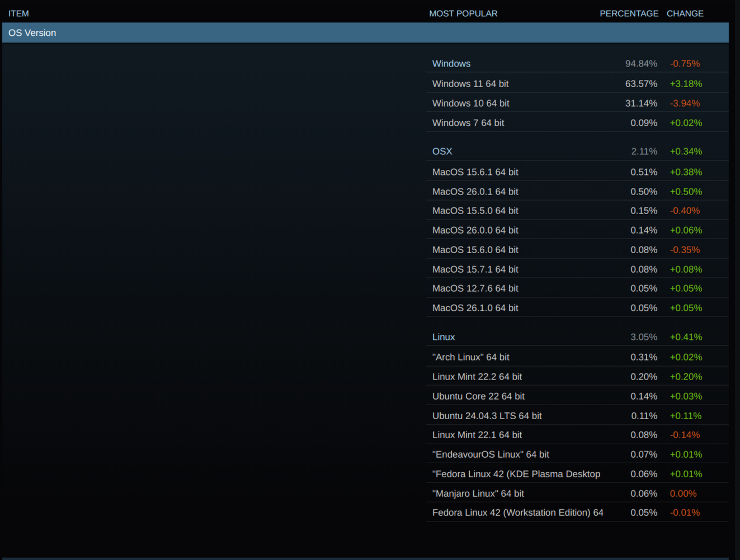The height and width of the screenshot is (560, 740).
Task: Select the "Manjaro Linux" 64 bit row
Action: (x=577, y=493)
